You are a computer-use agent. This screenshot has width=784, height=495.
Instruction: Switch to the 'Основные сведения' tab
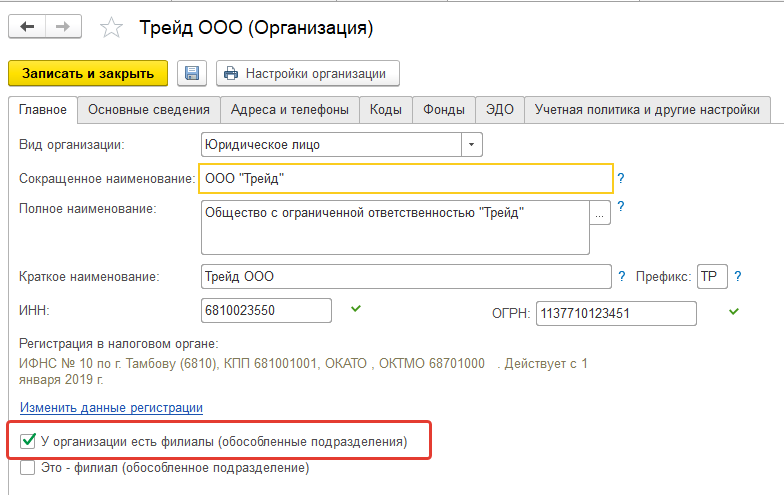[x=149, y=109]
